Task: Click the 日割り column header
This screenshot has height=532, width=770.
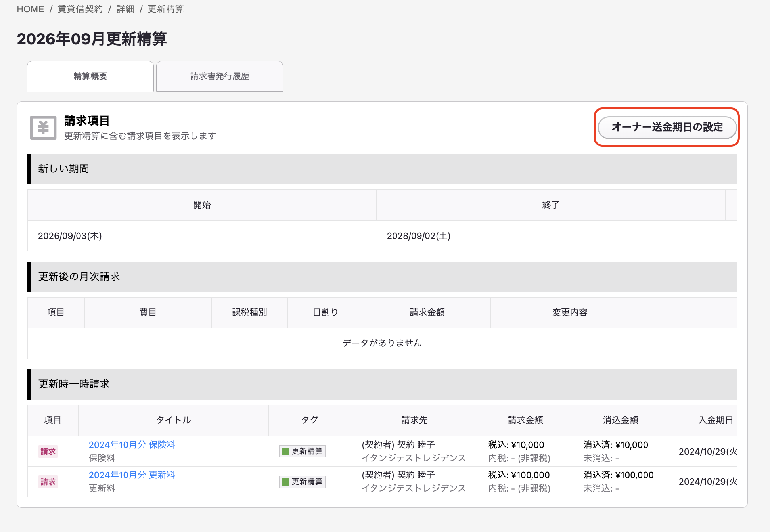Action: (x=326, y=312)
